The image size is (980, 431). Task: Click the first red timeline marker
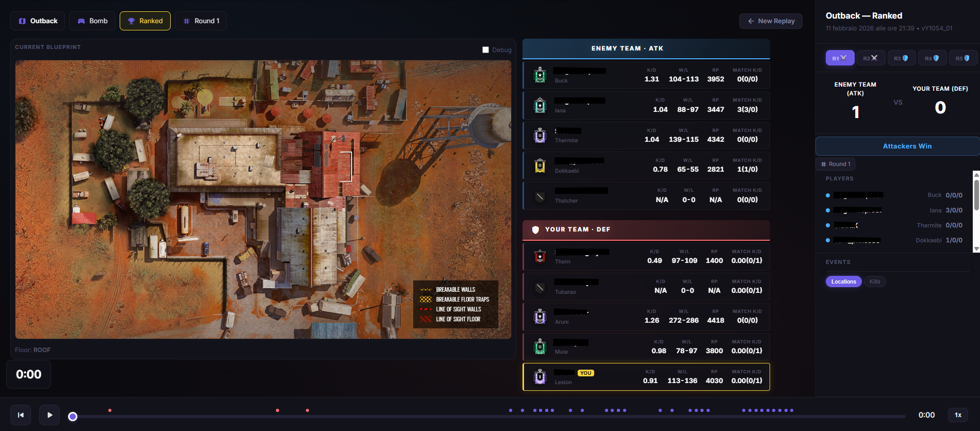[110, 410]
